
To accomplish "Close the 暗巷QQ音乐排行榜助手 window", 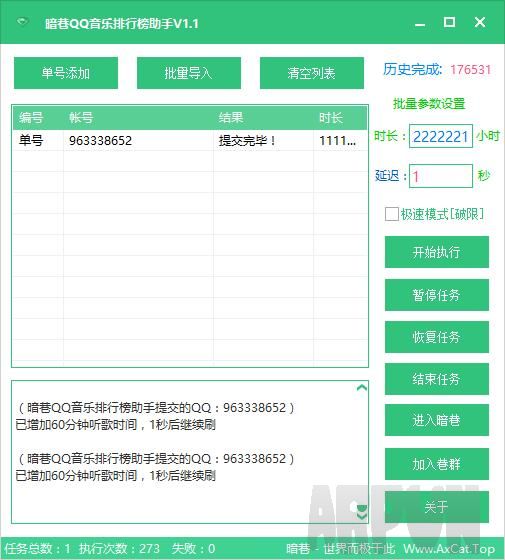I will coord(480,22).
